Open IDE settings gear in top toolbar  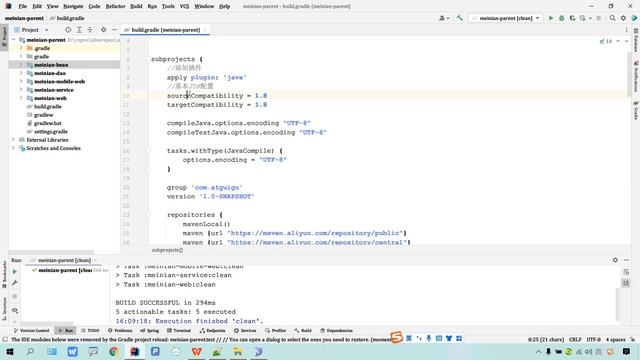point(623,18)
